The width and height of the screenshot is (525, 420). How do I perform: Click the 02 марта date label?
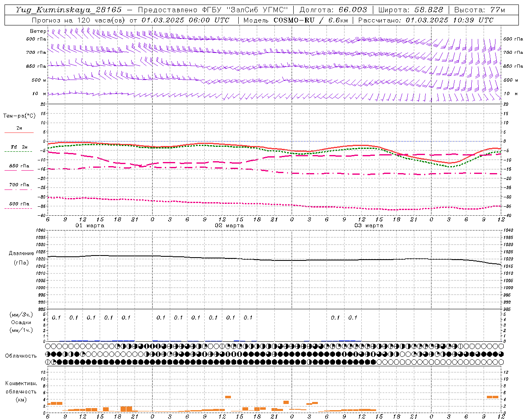pos(230,226)
